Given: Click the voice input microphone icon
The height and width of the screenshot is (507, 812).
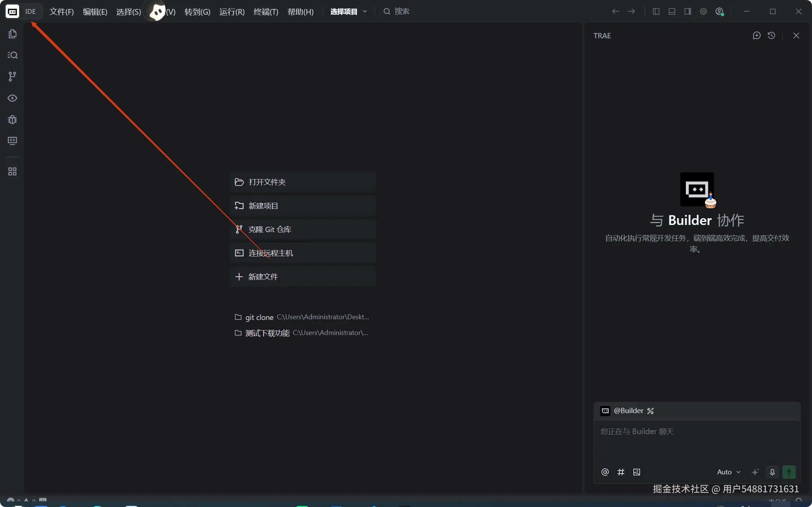Looking at the screenshot, I should 772,472.
